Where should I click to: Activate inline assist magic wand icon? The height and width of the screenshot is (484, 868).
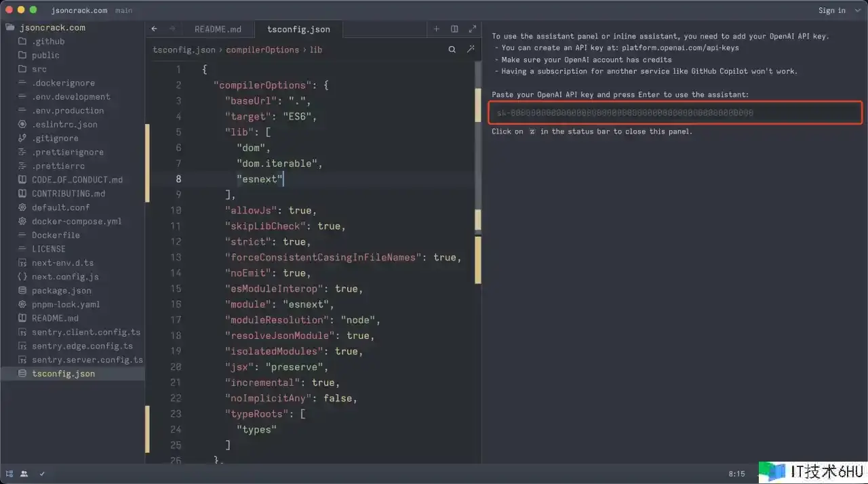(471, 49)
